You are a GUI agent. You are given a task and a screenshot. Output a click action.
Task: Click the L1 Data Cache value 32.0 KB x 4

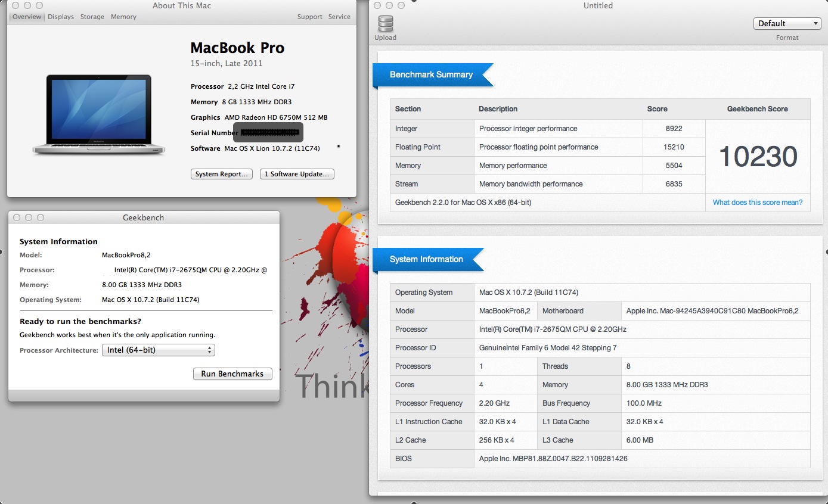click(645, 422)
